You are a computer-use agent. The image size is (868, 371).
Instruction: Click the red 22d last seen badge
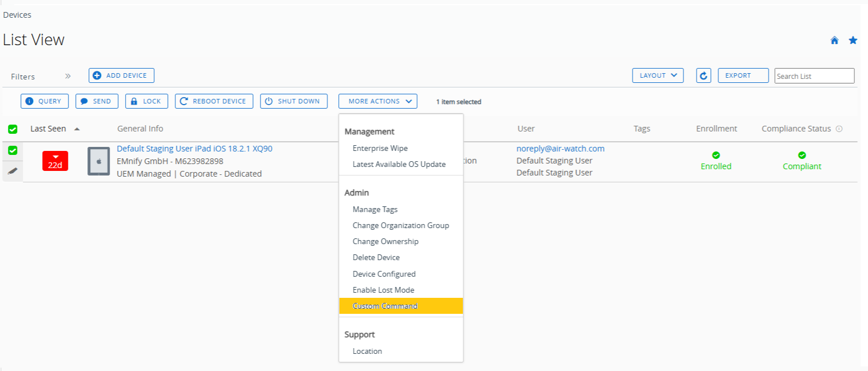coord(55,161)
